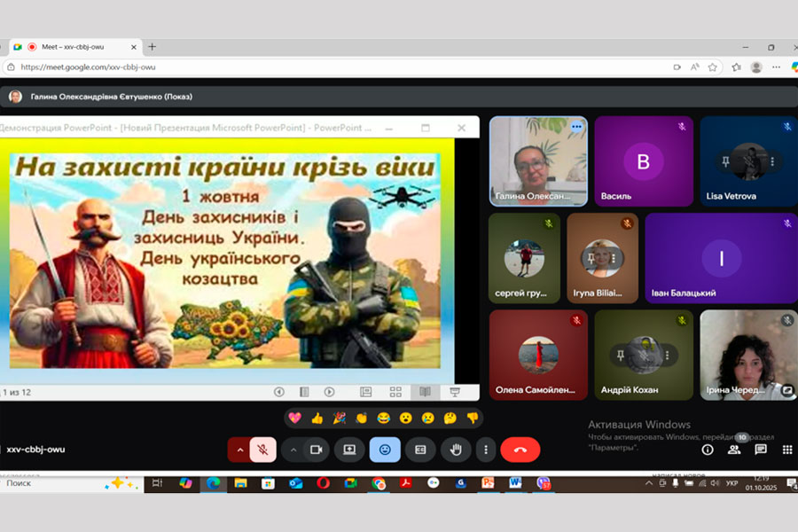The width and height of the screenshot is (798, 532).
Task: Send the thumbs up reaction
Action: (317, 418)
